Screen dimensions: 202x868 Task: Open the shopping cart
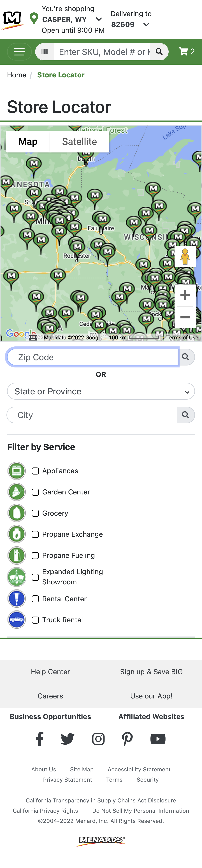(x=187, y=52)
